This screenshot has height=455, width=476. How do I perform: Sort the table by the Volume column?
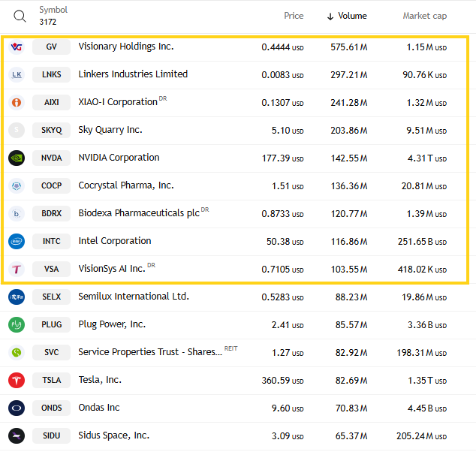(x=347, y=16)
